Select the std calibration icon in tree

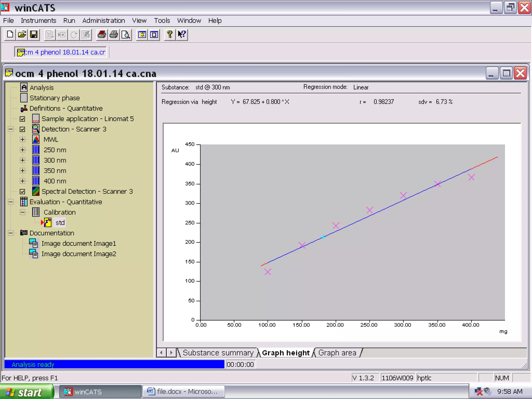(x=48, y=223)
